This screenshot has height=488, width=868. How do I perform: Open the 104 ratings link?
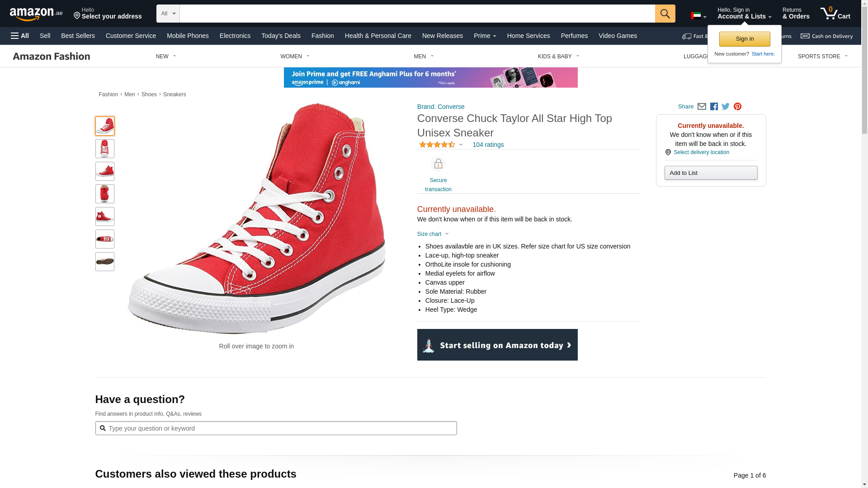click(x=488, y=145)
